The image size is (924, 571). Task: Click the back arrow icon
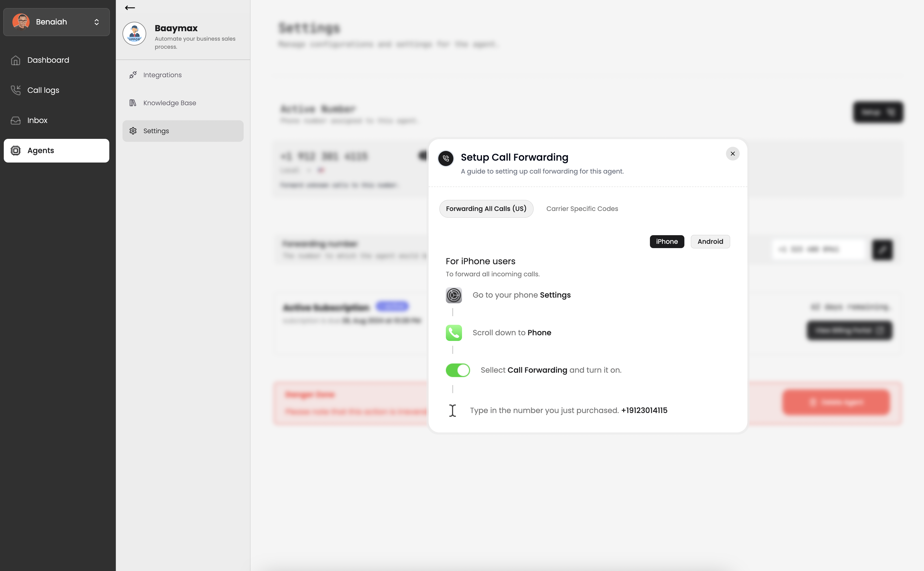click(x=129, y=8)
